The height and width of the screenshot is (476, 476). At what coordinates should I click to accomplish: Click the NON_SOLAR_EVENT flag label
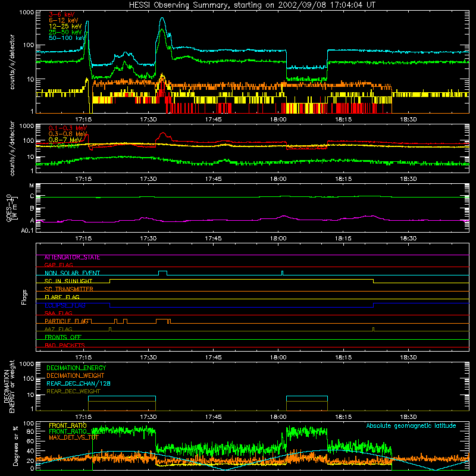tap(72, 273)
